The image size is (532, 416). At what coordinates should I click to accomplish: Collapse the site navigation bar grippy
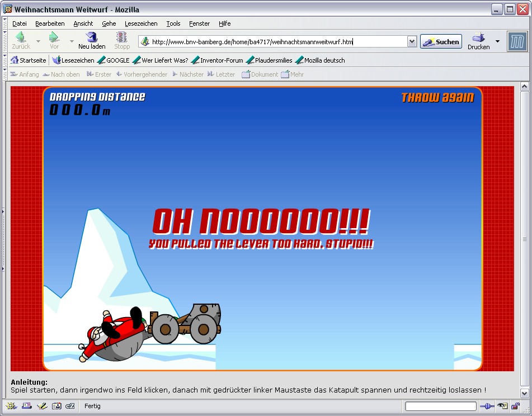4,74
